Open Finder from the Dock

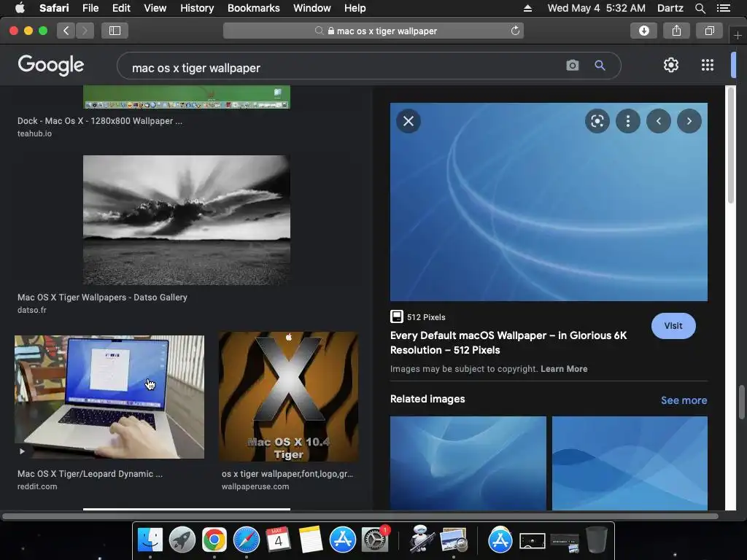(x=150, y=540)
